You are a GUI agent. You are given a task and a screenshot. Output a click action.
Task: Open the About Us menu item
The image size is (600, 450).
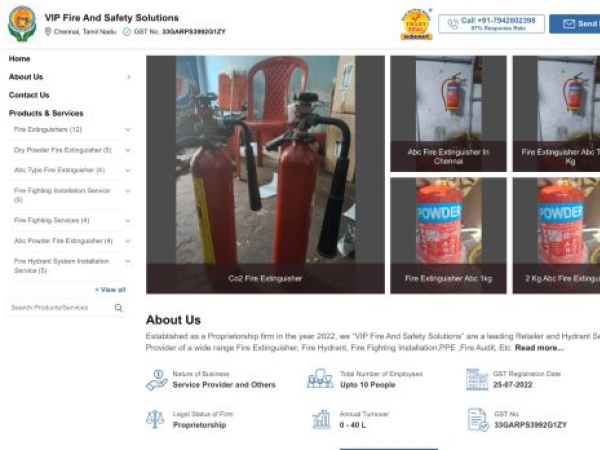point(26,77)
